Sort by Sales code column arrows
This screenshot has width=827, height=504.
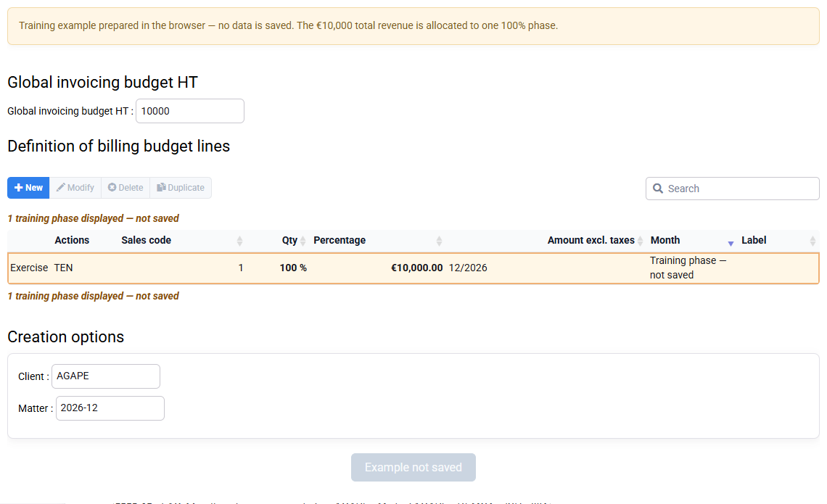coord(239,241)
